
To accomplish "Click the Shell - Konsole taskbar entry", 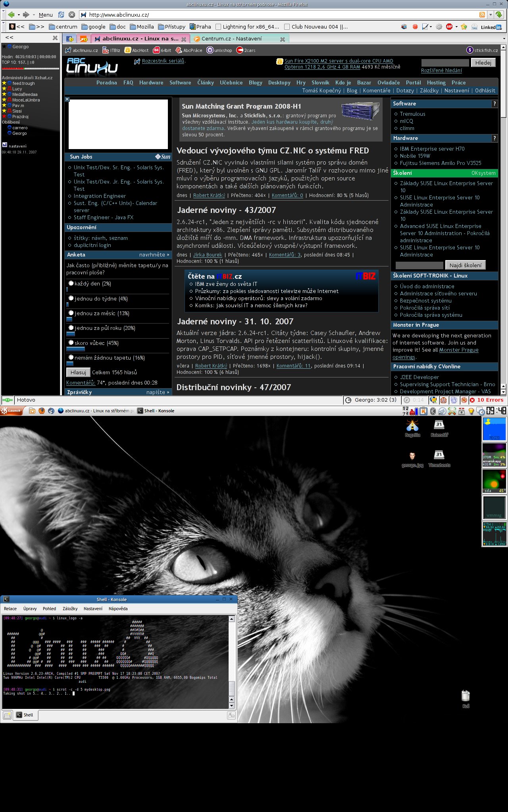I will pyautogui.click(x=156, y=411).
